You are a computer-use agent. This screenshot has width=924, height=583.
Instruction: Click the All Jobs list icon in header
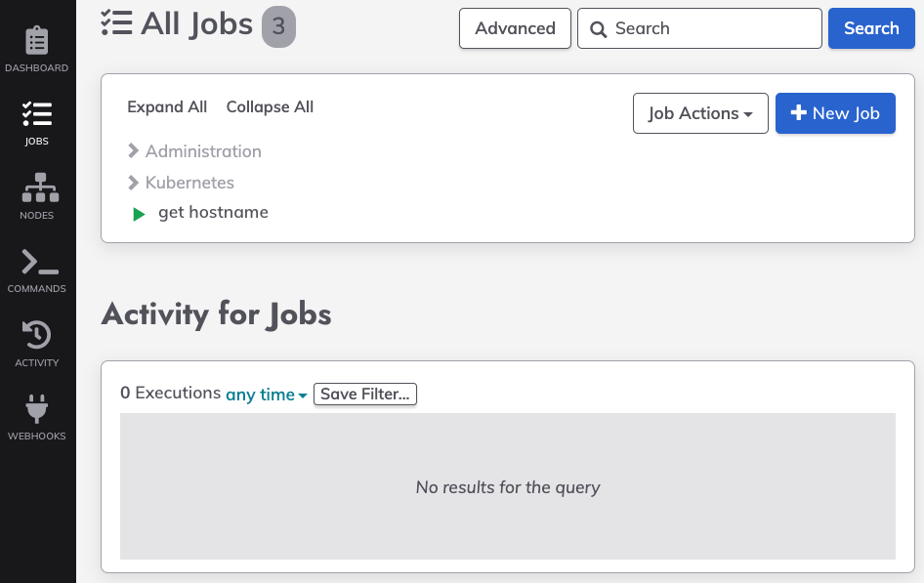(x=116, y=23)
